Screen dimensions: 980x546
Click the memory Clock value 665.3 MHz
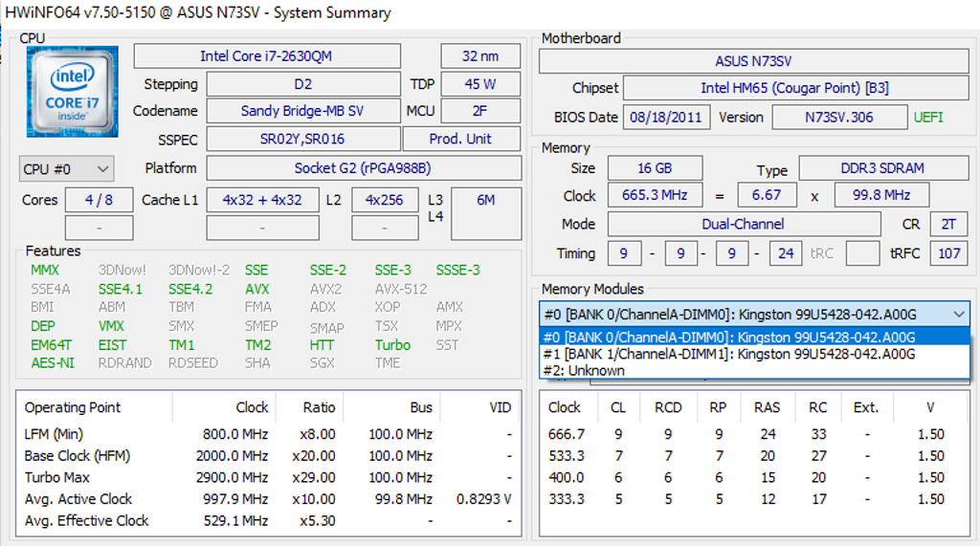[655, 195]
